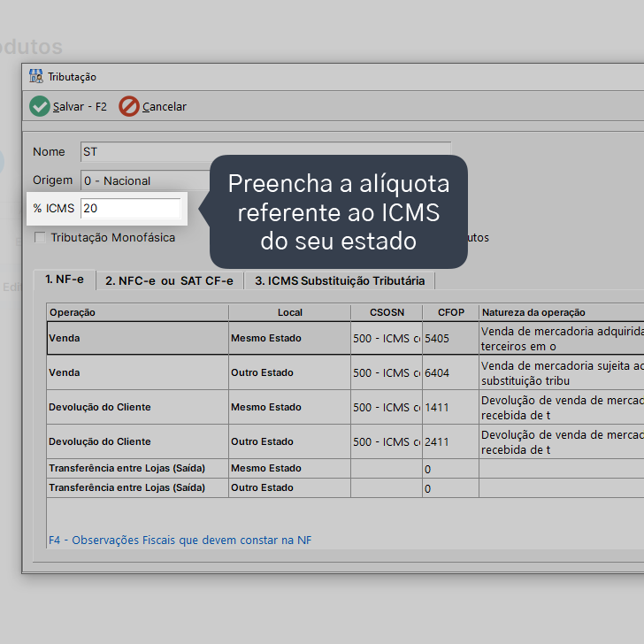Click the Local column header
This screenshot has width=644, height=644.
coord(289,312)
